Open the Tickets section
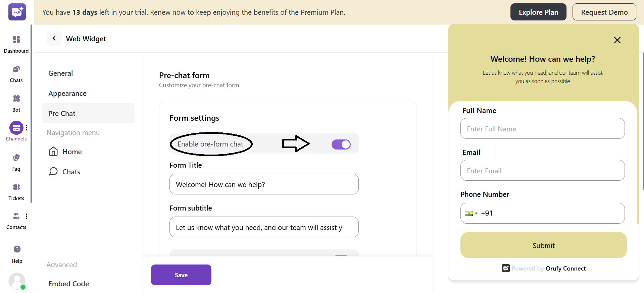Screen dimensions: 644x293 (16, 190)
